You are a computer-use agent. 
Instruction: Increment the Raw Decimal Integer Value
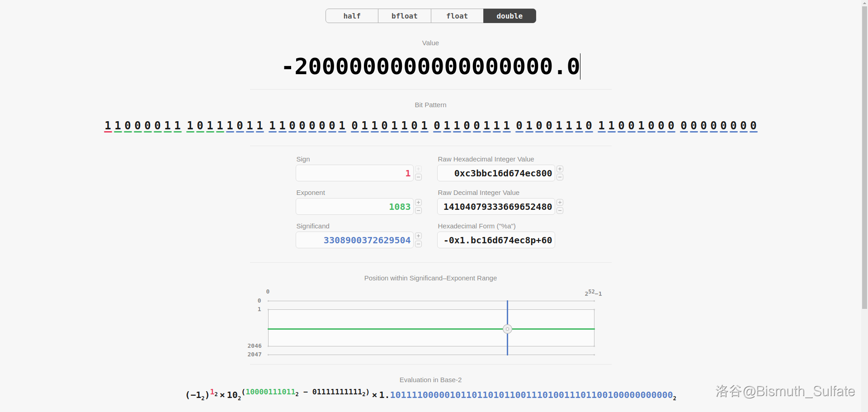[560, 203]
